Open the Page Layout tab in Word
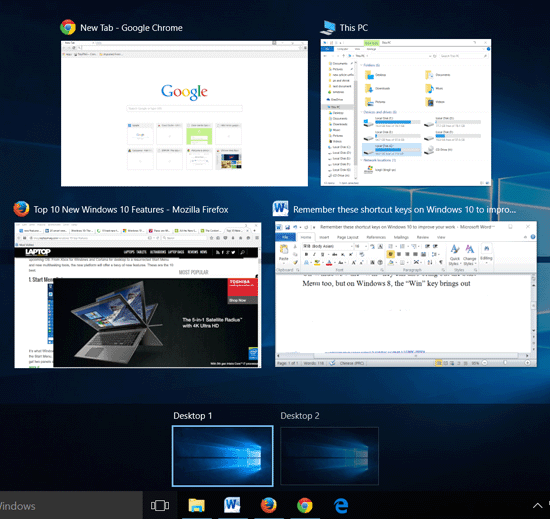 [x=348, y=237]
